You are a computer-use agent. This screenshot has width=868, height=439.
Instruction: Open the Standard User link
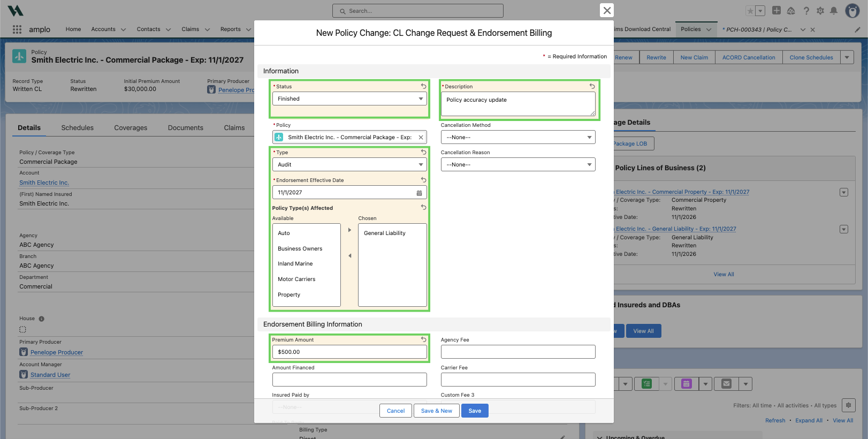click(50, 375)
